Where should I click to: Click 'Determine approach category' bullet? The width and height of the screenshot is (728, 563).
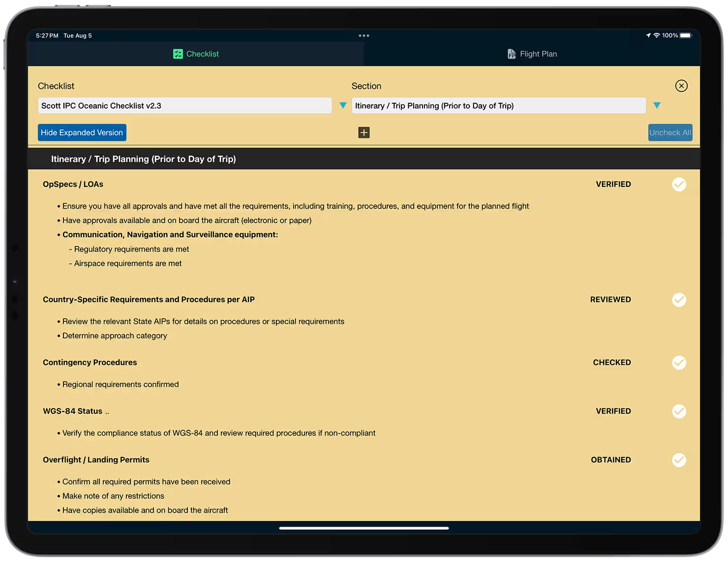(115, 336)
